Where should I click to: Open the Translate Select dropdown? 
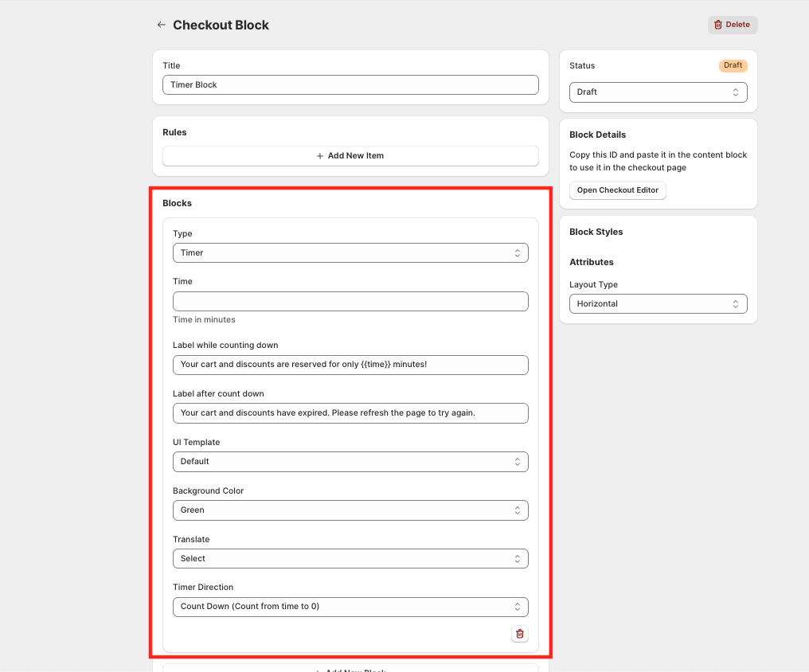point(350,559)
